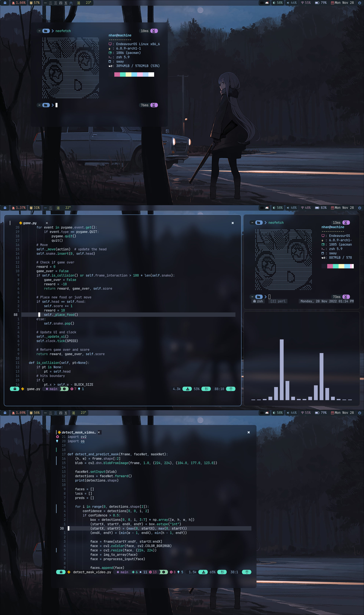Click the info icon in game.py statusline
This screenshot has width=364, height=615.
[64, 389]
